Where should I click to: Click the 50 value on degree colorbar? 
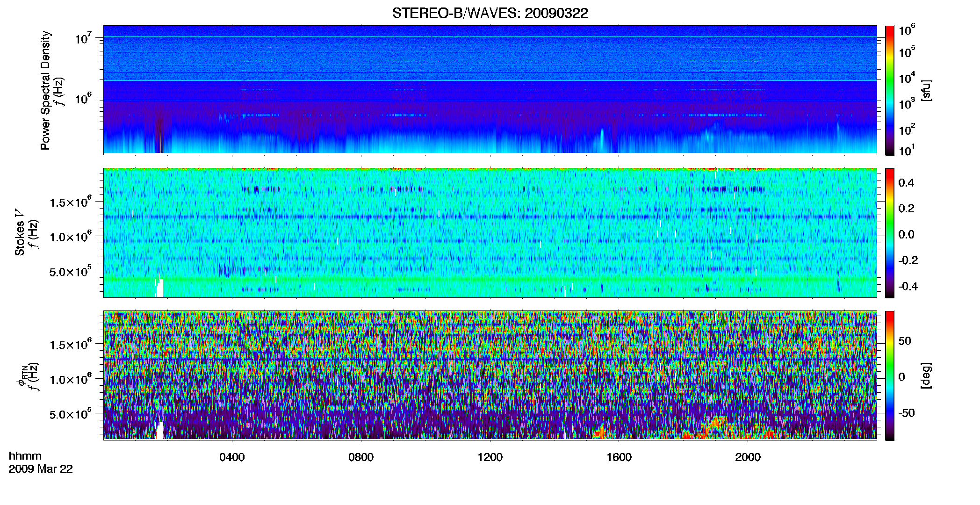(905, 341)
